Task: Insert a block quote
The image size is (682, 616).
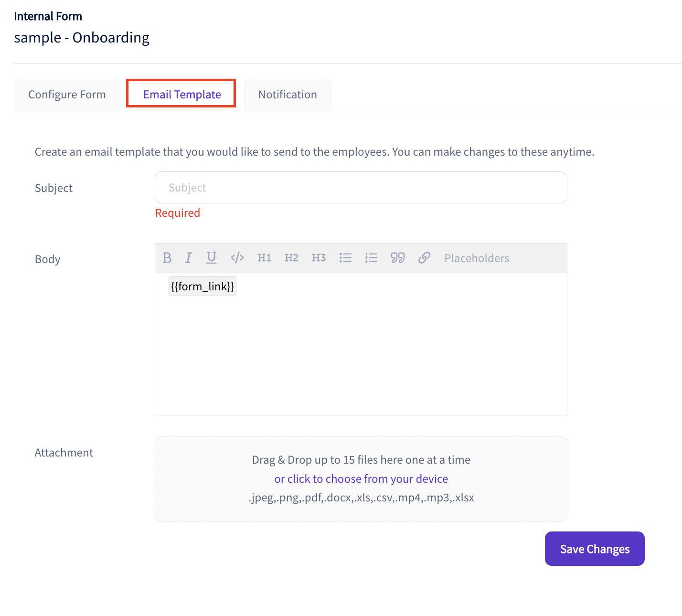Action: tap(398, 258)
